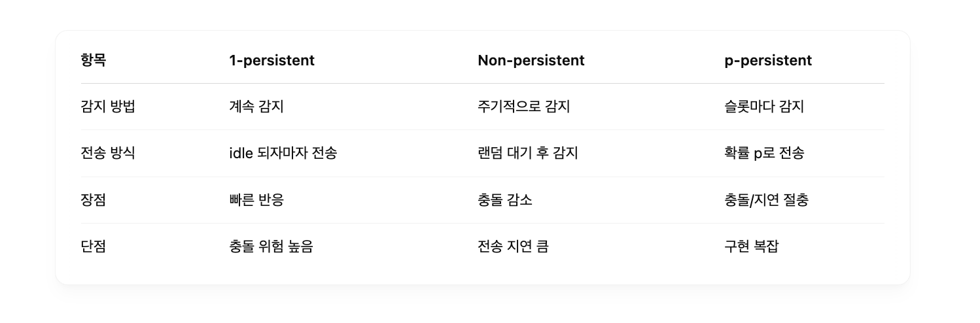
Task: Click the 항목 column header
Action: point(94,60)
